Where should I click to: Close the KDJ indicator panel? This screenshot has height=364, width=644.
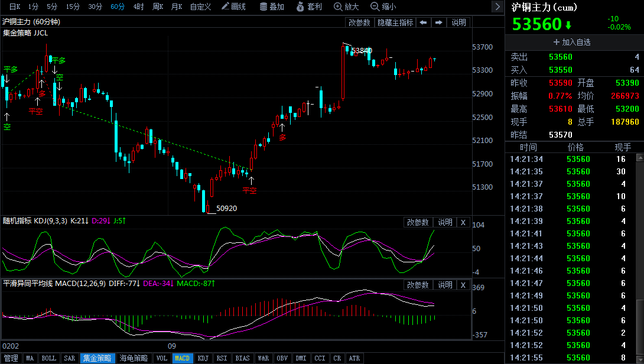[x=463, y=222]
